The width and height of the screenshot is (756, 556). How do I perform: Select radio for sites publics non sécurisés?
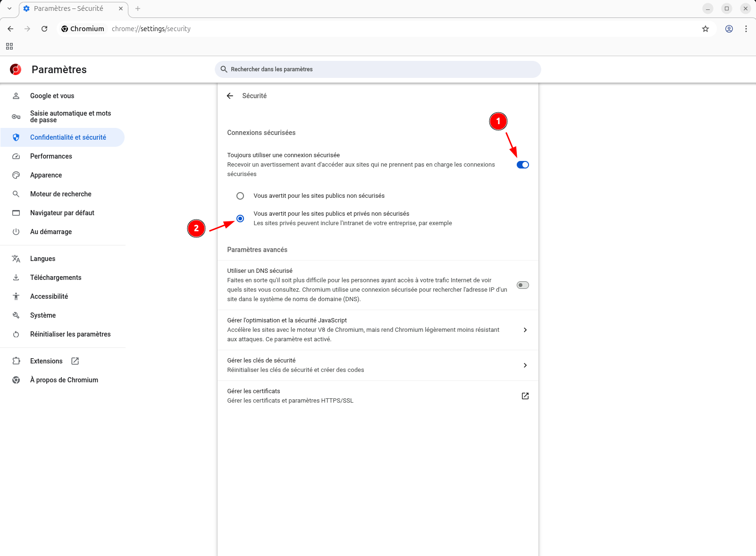(240, 196)
